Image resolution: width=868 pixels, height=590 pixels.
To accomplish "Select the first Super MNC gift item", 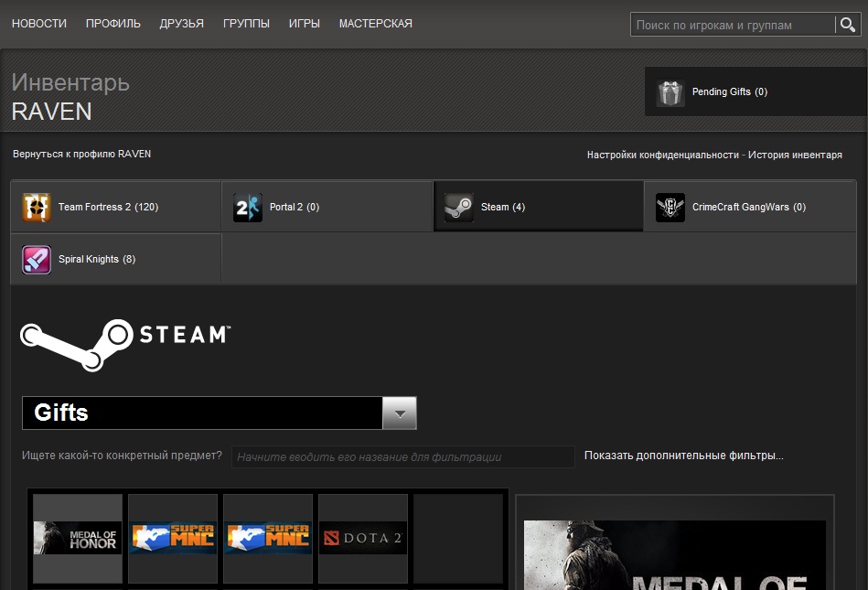I will pyautogui.click(x=173, y=538).
